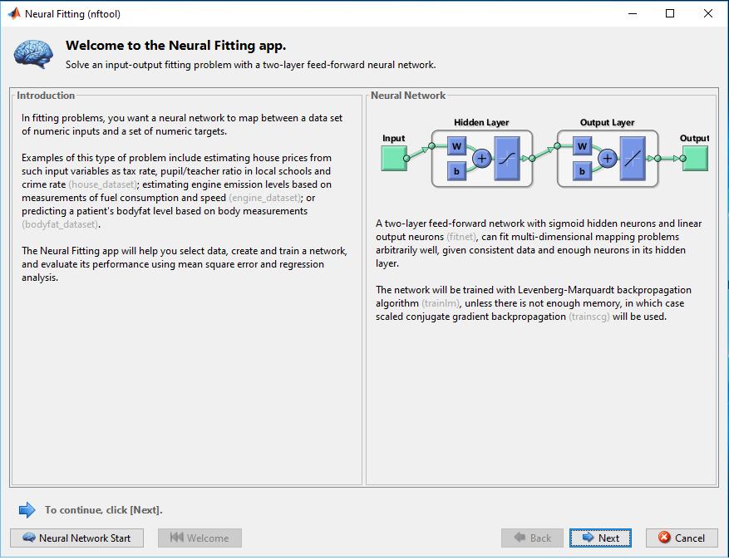Click the Neural Network panel title
Viewport: 729px width, 560px height.
click(x=408, y=96)
